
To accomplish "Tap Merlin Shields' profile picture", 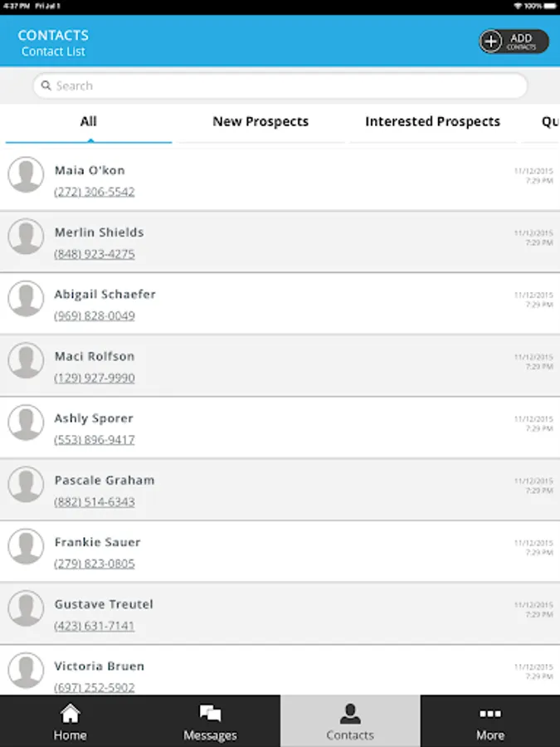I will [x=26, y=237].
